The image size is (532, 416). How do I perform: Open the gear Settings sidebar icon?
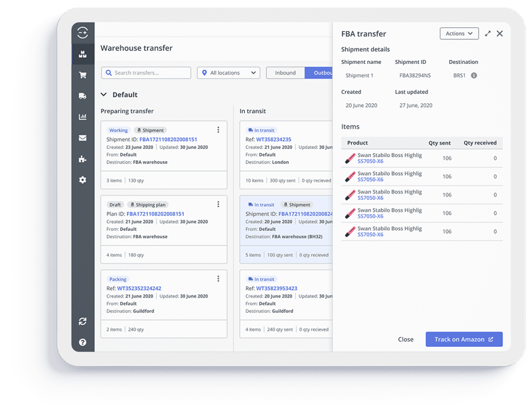click(x=82, y=180)
